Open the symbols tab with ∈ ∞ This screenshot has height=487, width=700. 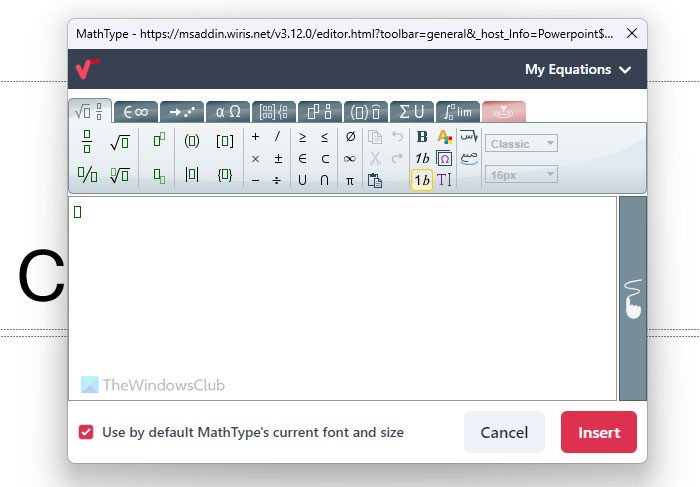[x=136, y=112]
